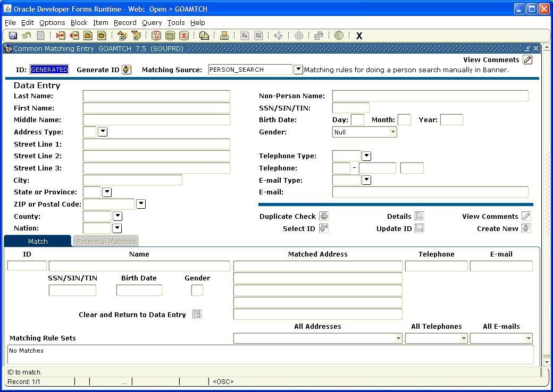Click in the Non-Person Name field

pyautogui.click(x=430, y=96)
